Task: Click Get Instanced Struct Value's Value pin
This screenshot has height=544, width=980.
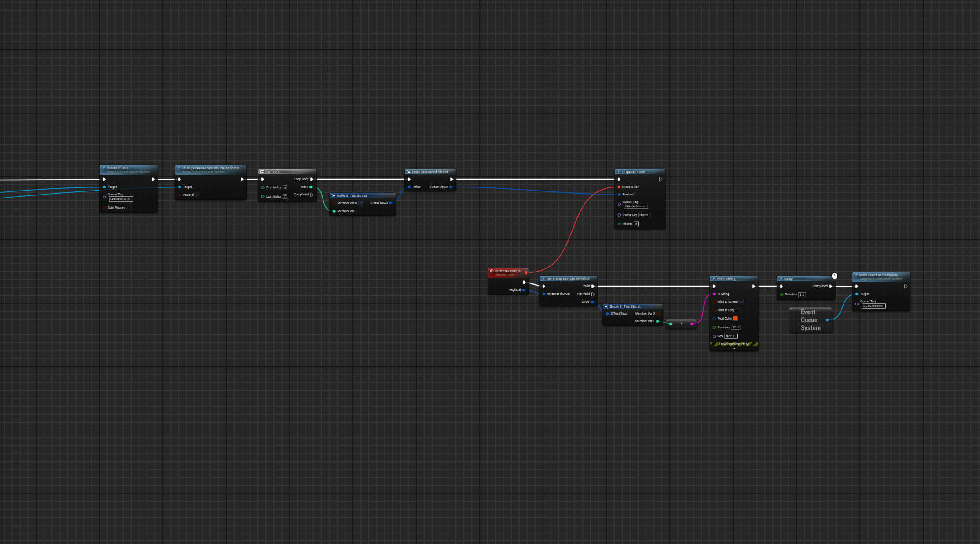Action: click(x=592, y=302)
